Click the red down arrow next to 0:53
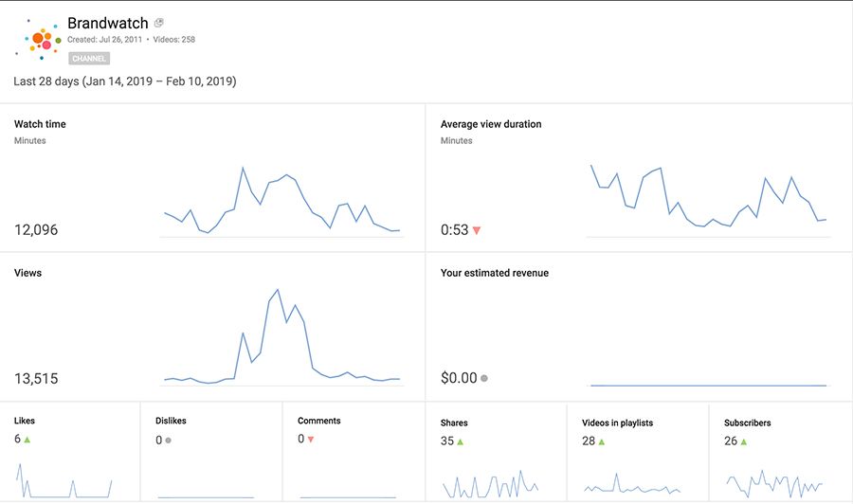 point(477,230)
